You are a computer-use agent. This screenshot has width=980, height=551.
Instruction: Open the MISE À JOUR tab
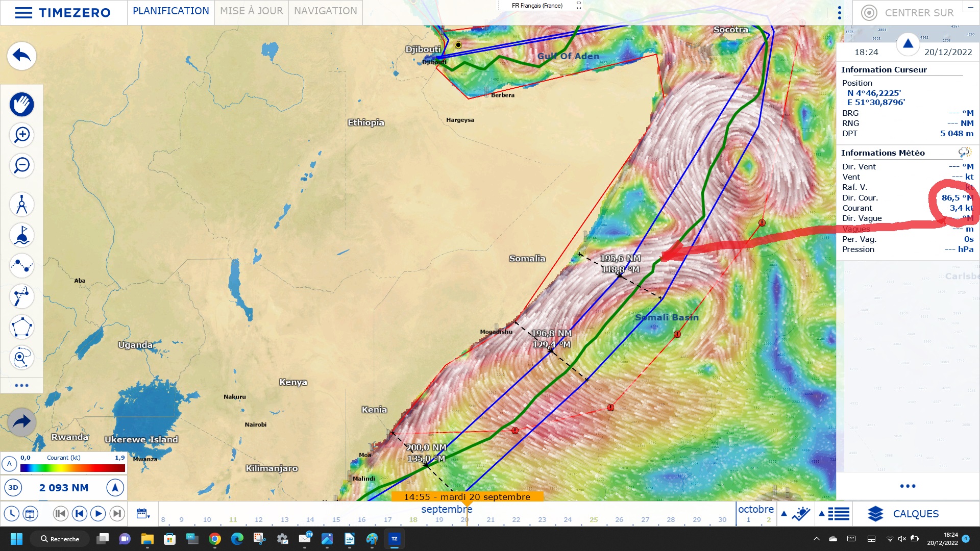pyautogui.click(x=251, y=11)
